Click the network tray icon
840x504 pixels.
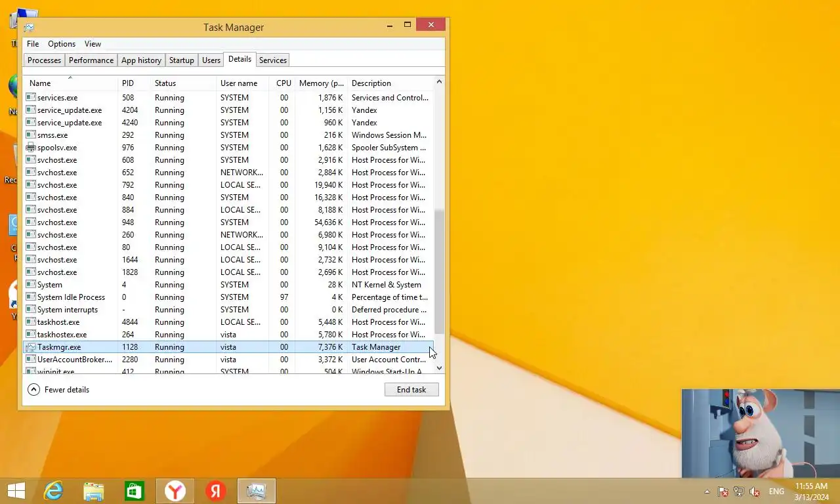coord(739,492)
